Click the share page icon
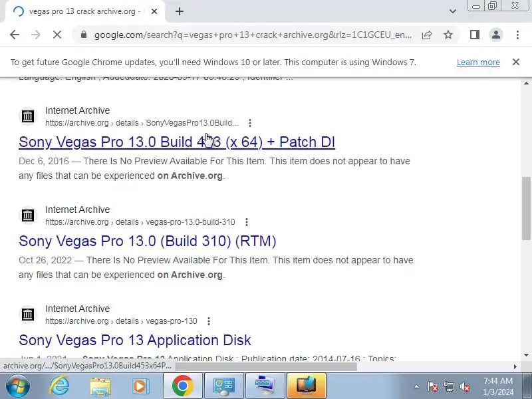Image resolution: width=532 pixels, height=399 pixels. (427, 35)
